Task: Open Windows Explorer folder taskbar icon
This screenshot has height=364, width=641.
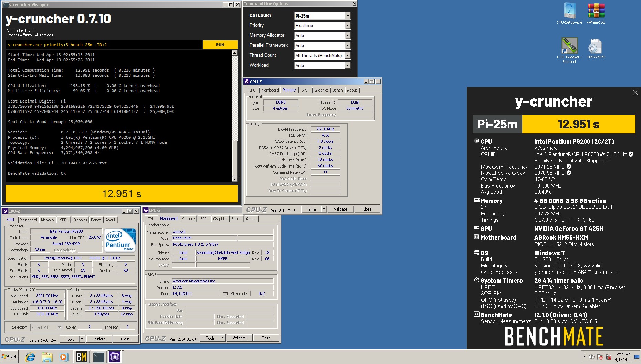Action: (x=47, y=357)
